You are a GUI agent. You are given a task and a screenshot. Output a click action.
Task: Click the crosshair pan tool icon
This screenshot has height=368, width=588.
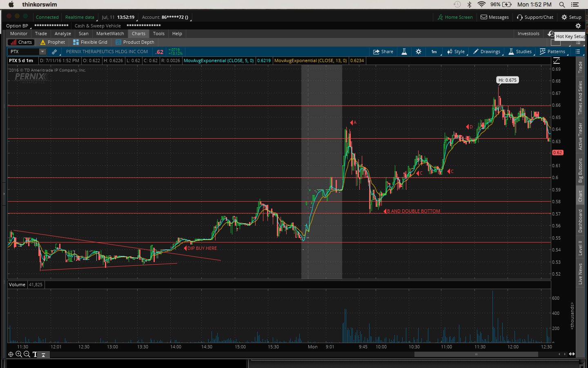click(11, 354)
